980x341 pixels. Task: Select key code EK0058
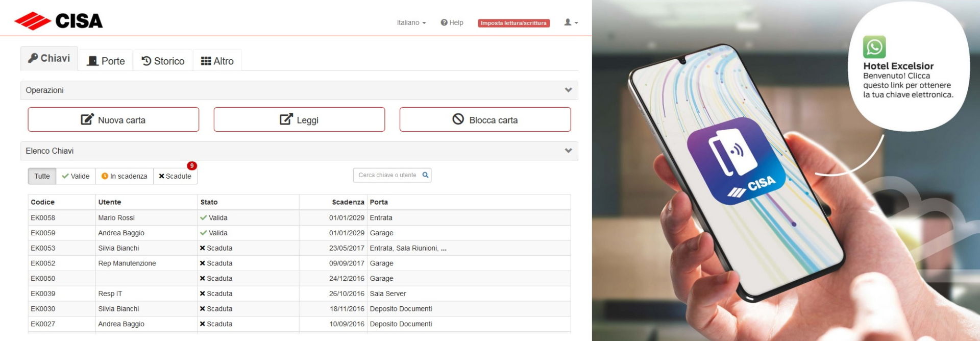43,218
